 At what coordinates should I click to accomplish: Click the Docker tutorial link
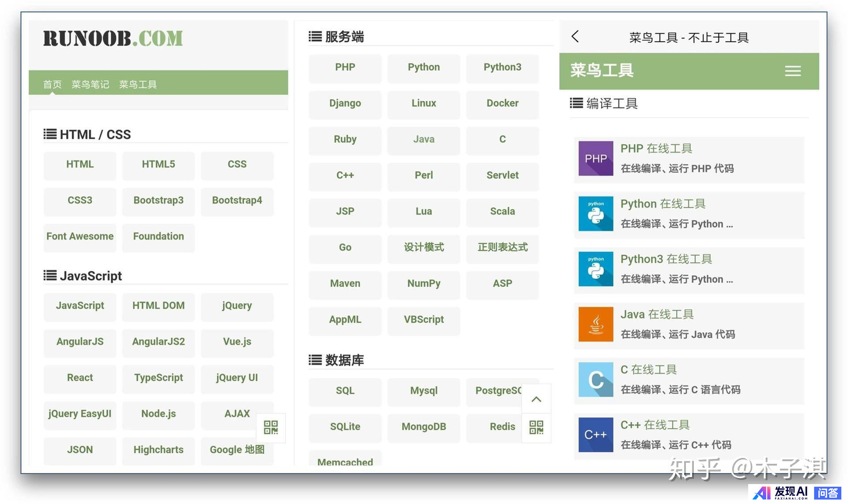pyautogui.click(x=502, y=103)
